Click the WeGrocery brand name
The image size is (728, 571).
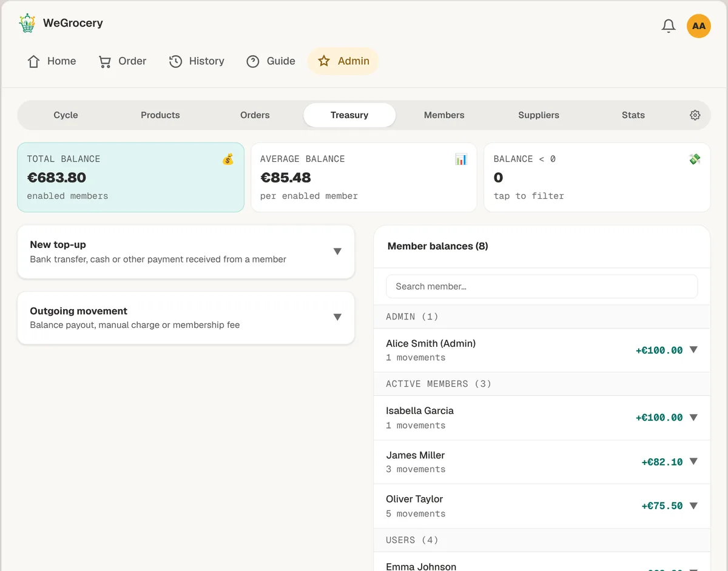click(x=73, y=23)
